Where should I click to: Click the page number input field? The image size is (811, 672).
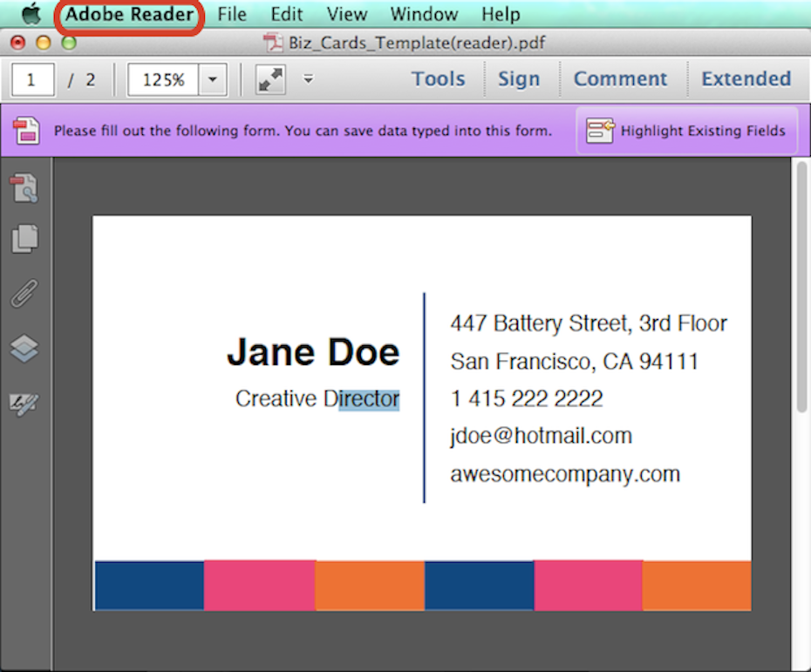tap(33, 80)
